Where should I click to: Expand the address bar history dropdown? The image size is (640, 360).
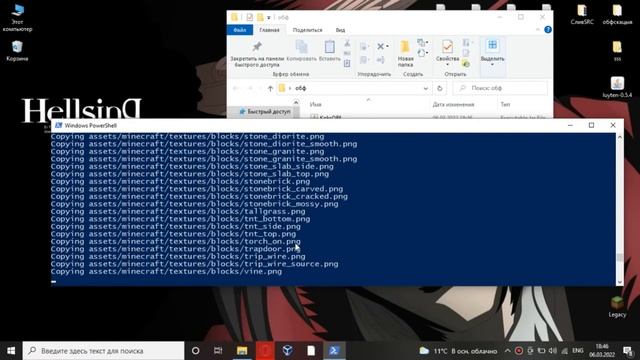426,88
